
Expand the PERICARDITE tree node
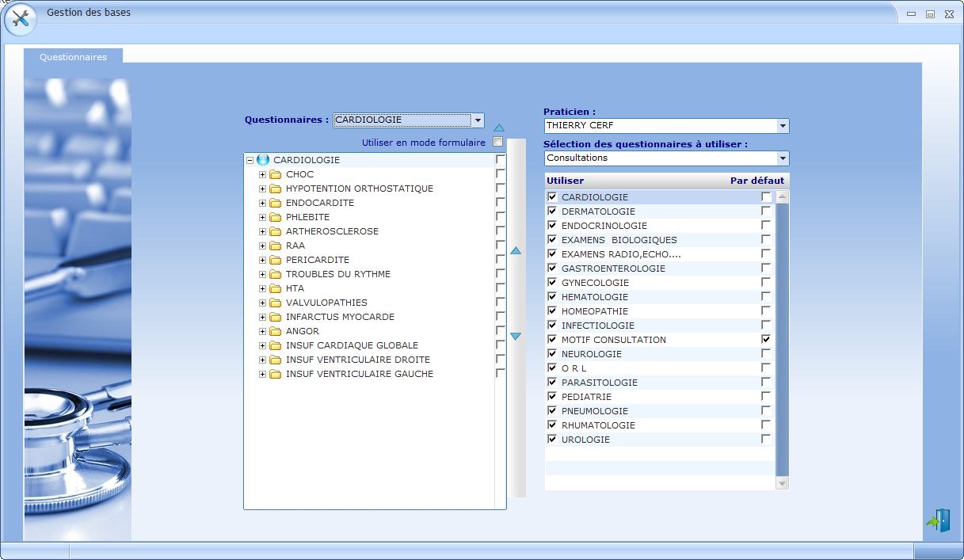pyautogui.click(x=262, y=260)
